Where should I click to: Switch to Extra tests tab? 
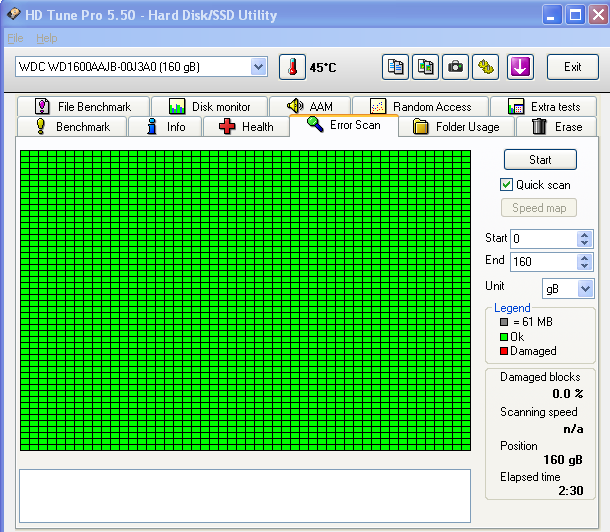tap(543, 106)
